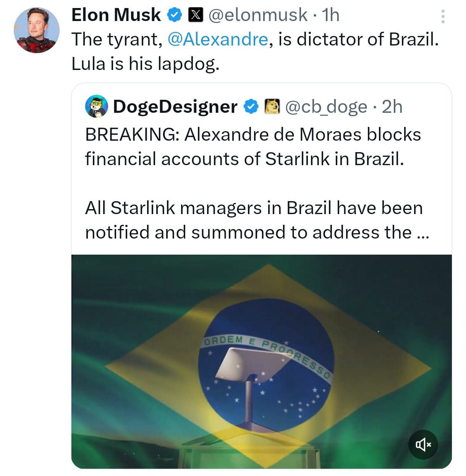Follow the @Alexandre mention link
Image resolution: width=466 pixels, height=476 pixels.
218,39
